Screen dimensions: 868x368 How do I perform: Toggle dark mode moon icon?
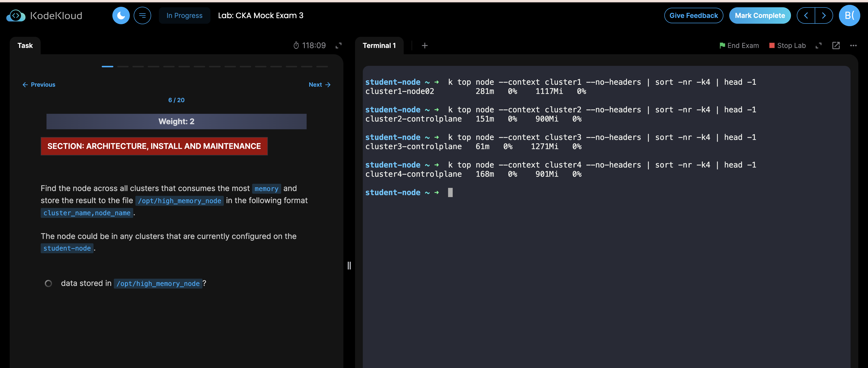[x=121, y=15]
